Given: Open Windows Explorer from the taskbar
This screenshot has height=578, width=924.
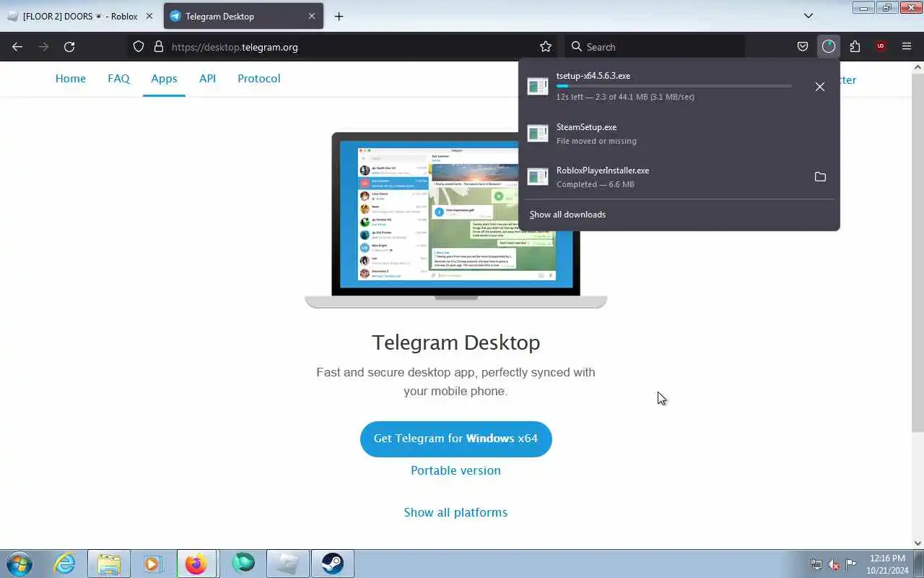Looking at the screenshot, I should 109,564.
